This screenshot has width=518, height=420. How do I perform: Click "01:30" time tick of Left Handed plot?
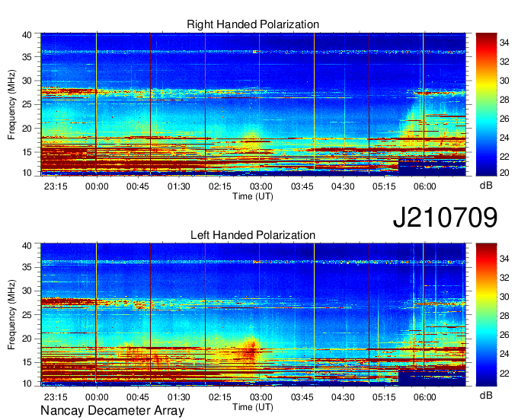[179, 397]
